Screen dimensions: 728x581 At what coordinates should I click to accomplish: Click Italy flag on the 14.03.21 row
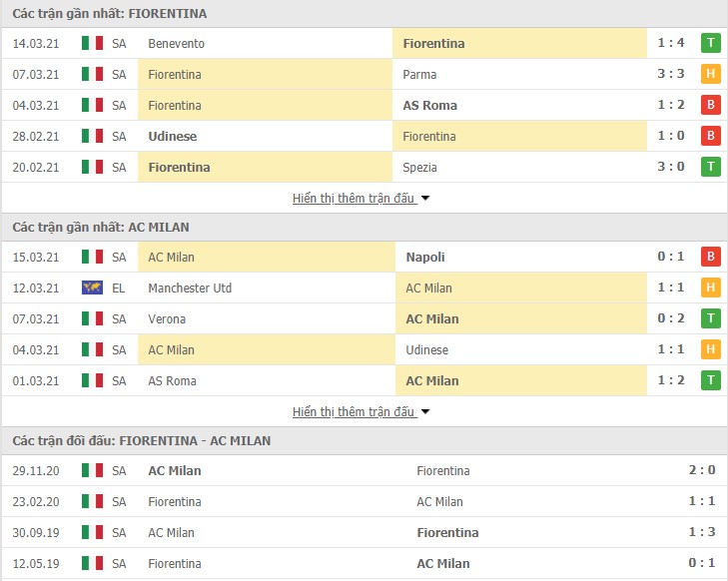(92, 43)
